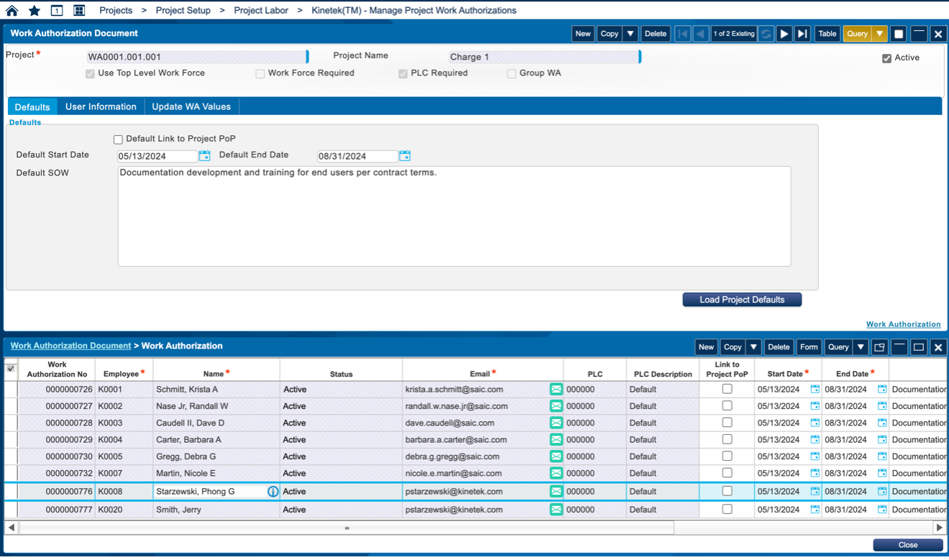Click horizontal scrollbar thumb of table

(x=347, y=528)
